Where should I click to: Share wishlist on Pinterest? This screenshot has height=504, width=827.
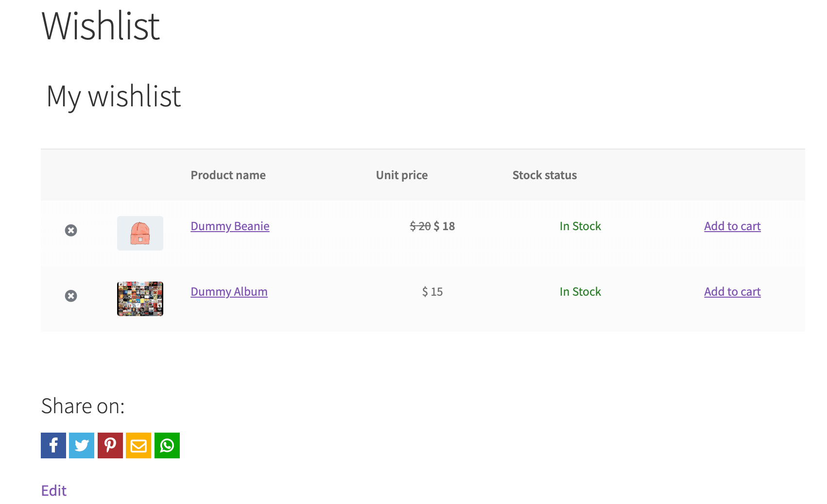(110, 445)
